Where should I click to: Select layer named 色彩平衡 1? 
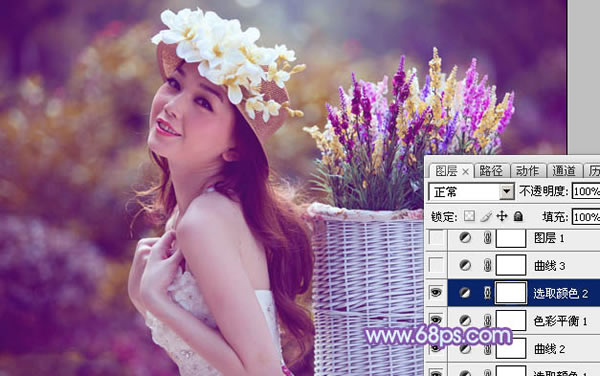pos(560,321)
